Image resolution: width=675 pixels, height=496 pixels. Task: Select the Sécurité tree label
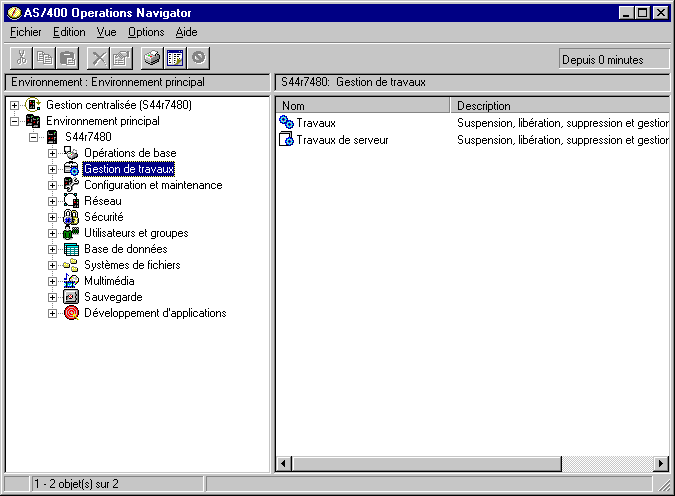point(104,217)
